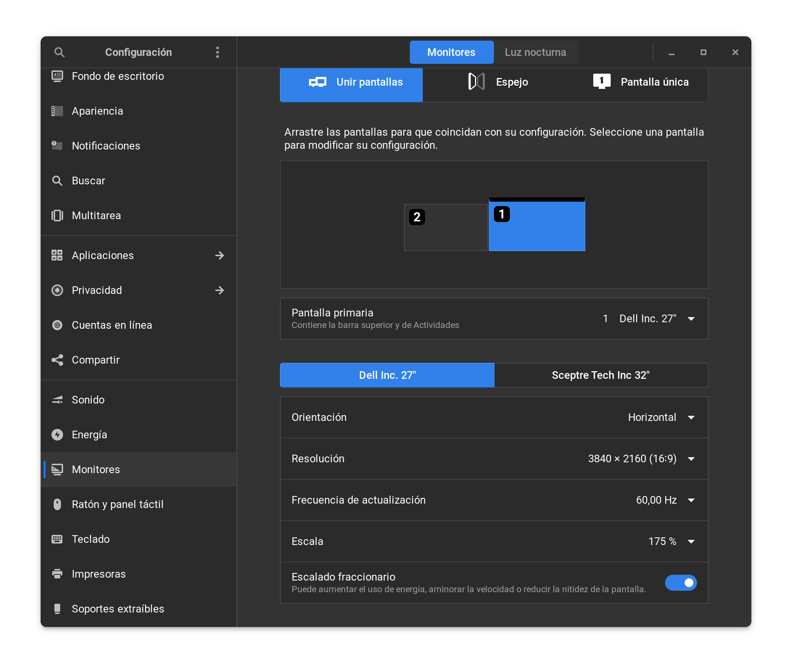Select the Fondo de escritorio sidebar icon
This screenshot has width=792, height=672.
58,76
